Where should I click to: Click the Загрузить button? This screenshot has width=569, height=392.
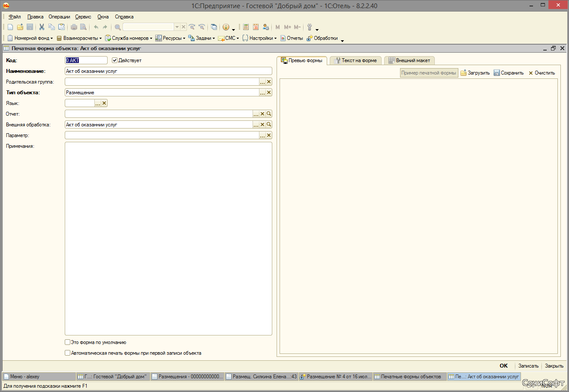(x=475, y=73)
